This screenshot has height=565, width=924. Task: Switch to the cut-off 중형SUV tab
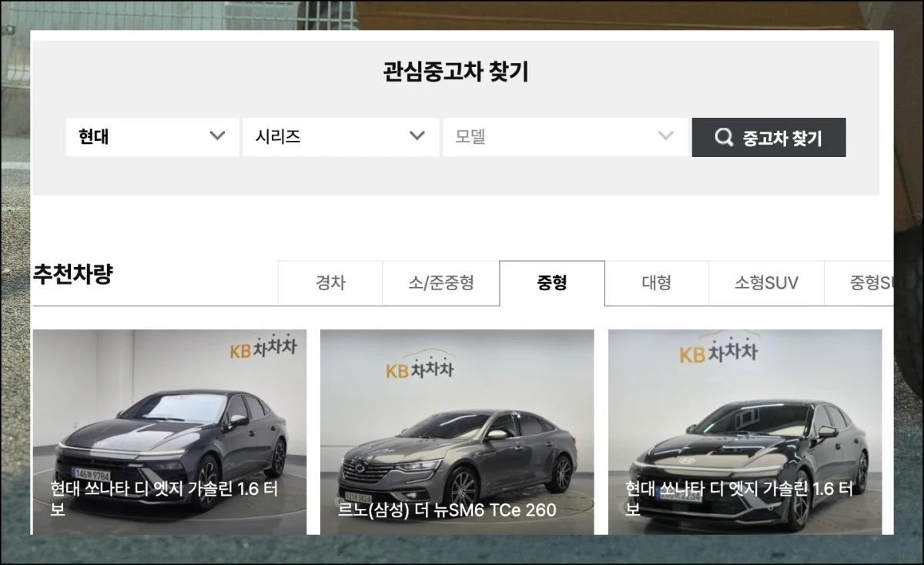click(x=859, y=283)
